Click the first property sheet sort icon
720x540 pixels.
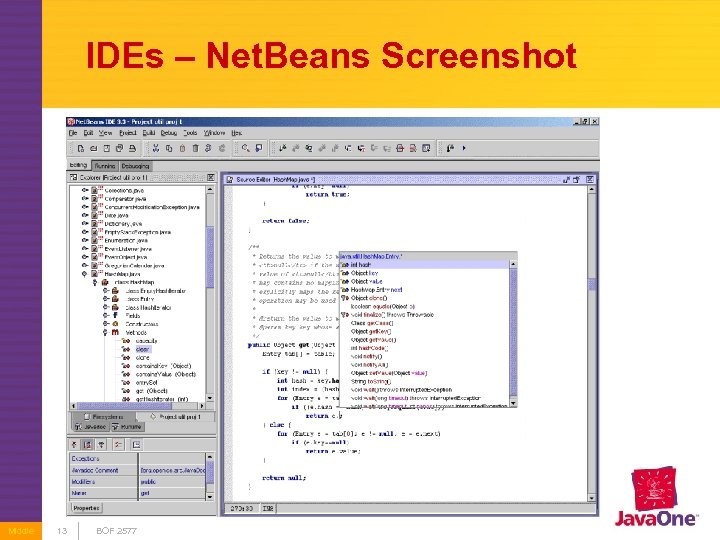pos(74,444)
